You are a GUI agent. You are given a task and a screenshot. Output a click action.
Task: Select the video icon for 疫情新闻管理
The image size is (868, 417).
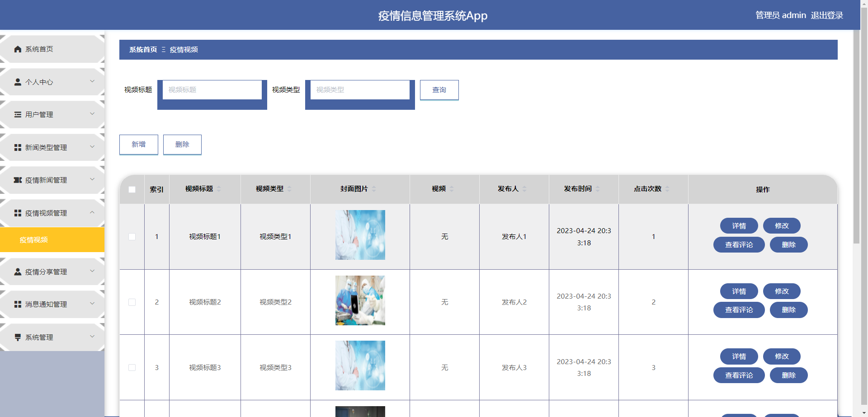pos(18,180)
